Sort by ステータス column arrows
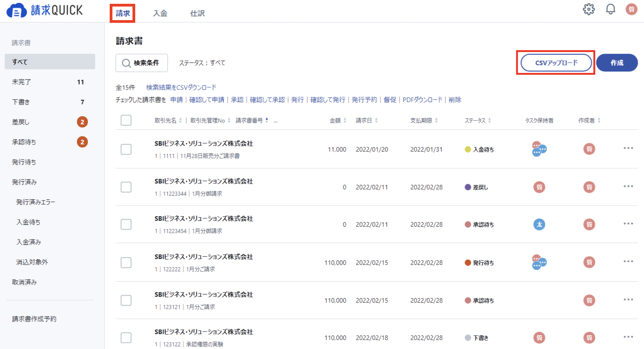 pyautogui.click(x=490, y=120)
